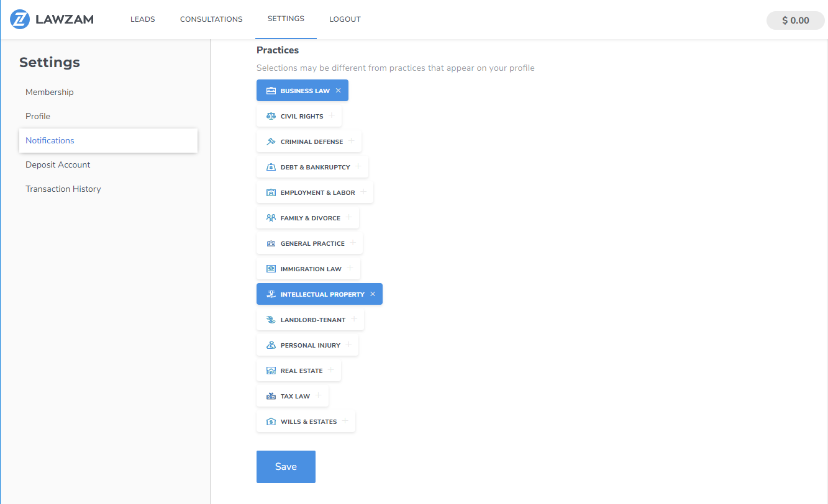This screenshot has width=828, height=504.
Task: Deselect Intellectual Property with its X
Action: tap(373, 294)
